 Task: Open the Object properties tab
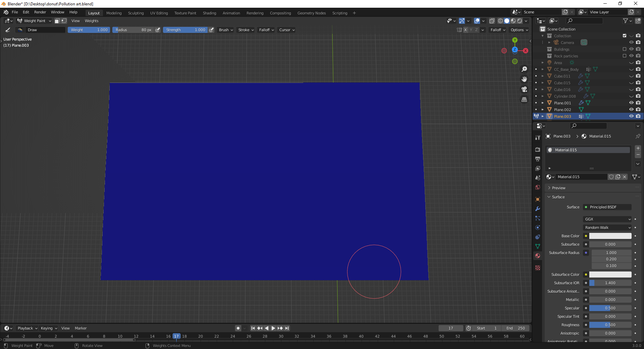(x=538, y=199)
